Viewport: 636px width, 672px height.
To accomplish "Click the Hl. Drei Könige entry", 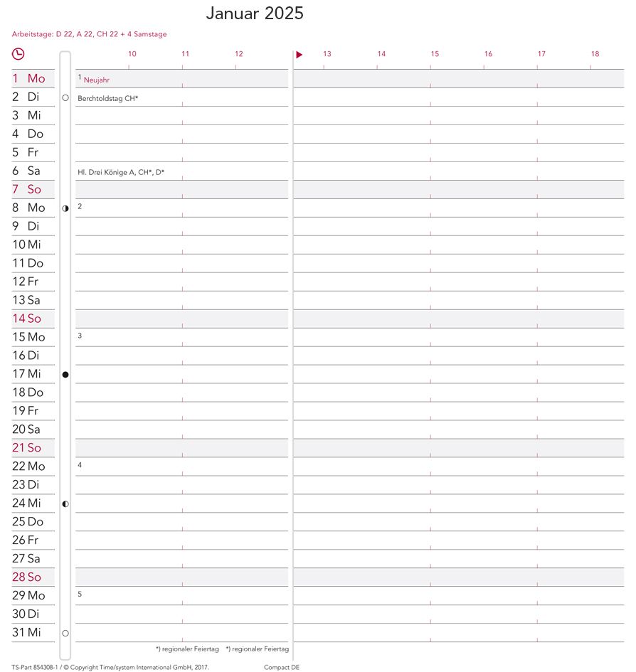I will (x=121, y=172).
